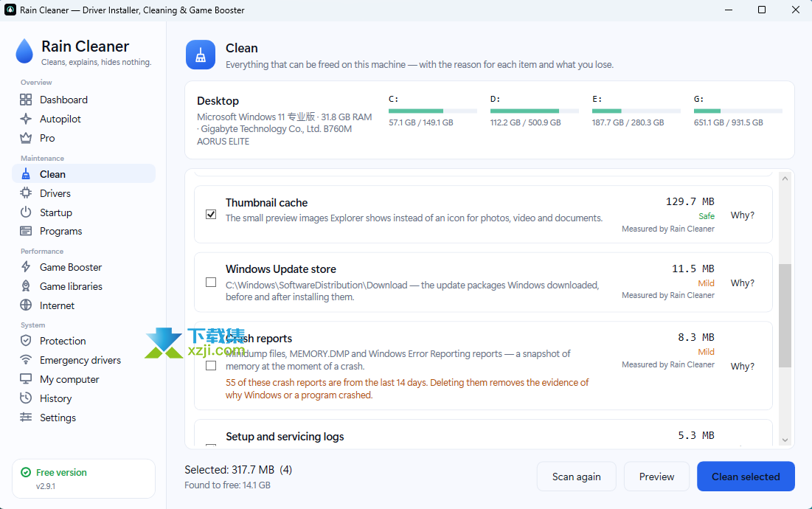
Task: Go to the Drivers section
Action: click(83, 193)
